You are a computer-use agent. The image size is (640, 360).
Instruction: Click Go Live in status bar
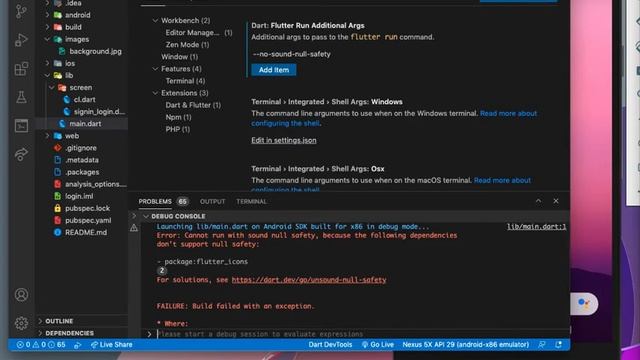378,345
